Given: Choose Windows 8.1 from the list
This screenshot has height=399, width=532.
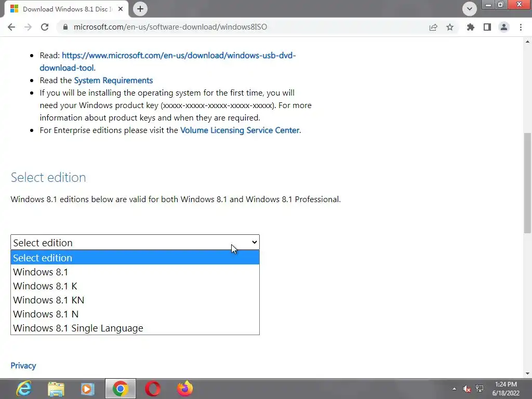Looking at the screenshot, I should tap(135, 272).
